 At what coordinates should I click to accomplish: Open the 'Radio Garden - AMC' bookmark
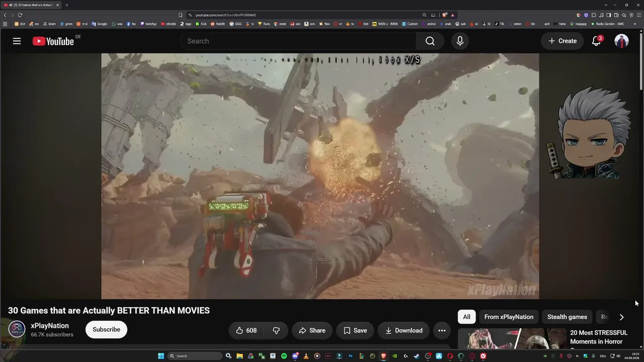pos(608,24)
